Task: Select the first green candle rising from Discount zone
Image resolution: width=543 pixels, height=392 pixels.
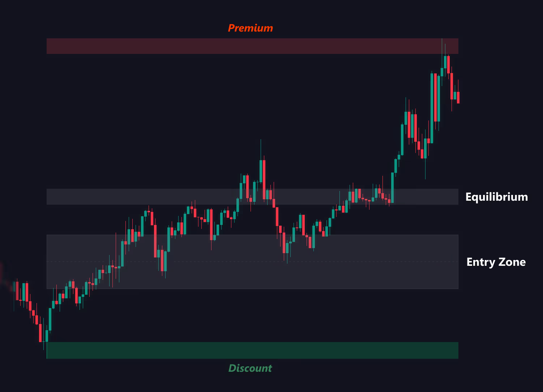Action: coord(47,336)
